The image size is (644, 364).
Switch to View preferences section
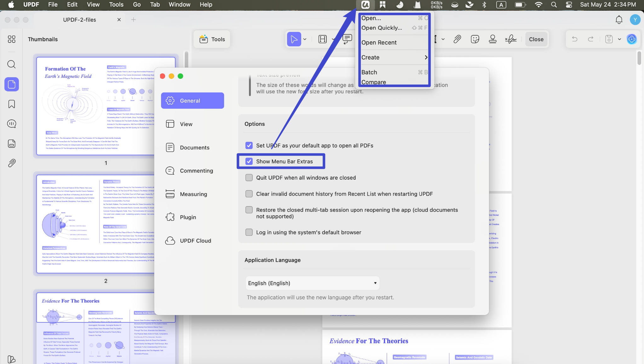pos(193,124)
